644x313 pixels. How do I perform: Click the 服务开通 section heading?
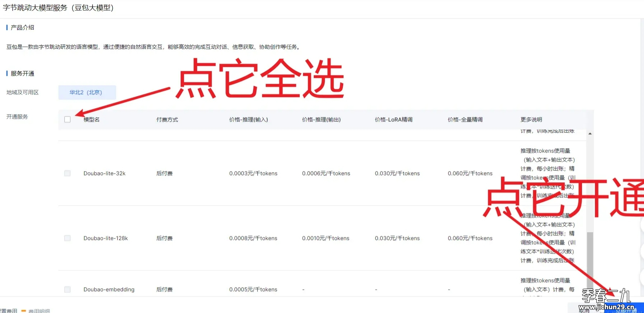(22, 73)
